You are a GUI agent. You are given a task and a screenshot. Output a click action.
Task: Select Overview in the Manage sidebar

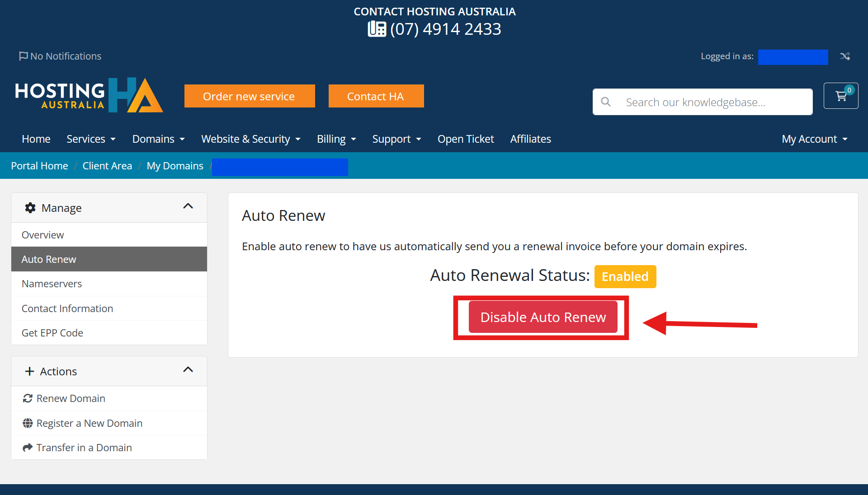point(109,235)
